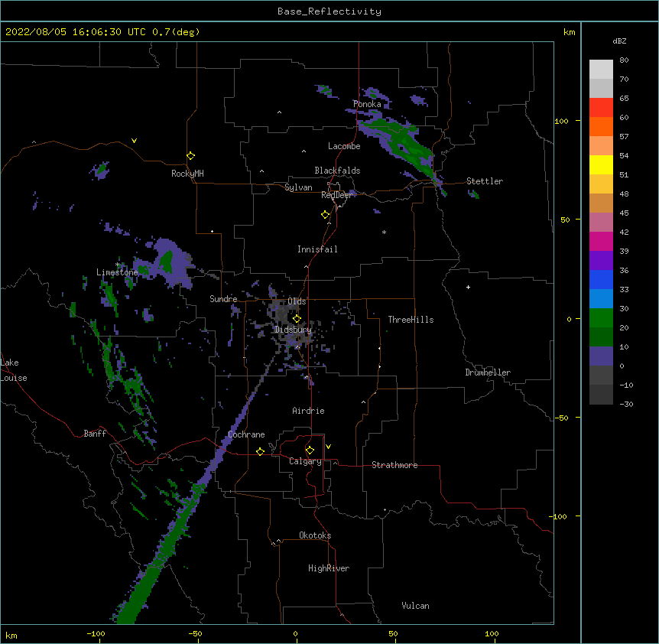Click the yellow diamond marker below RedDeer label
Image resolution: width=659 pixels, height=644 pixels.
[325, 215]
